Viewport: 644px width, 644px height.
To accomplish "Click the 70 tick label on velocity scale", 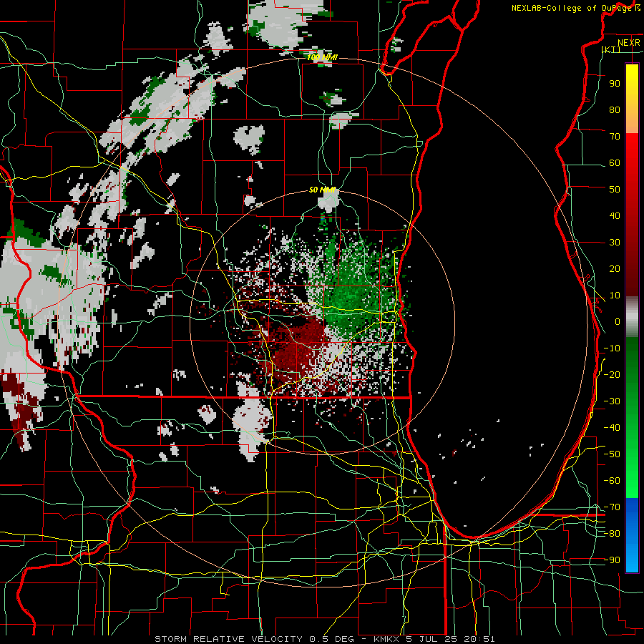I will [615, 137].
